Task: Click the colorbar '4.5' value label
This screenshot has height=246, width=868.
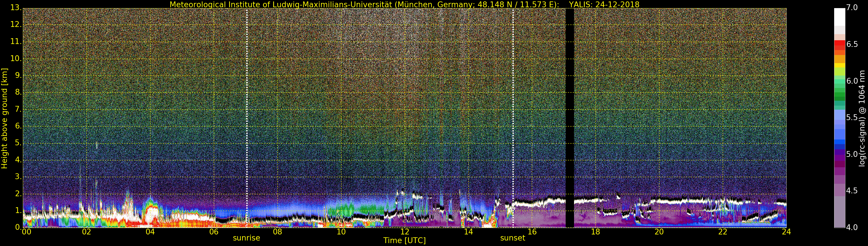Action: tap(852, 191)
